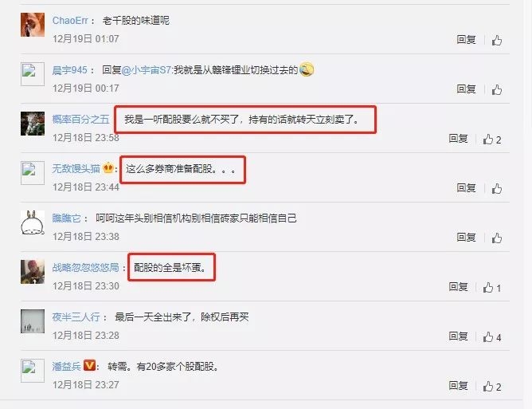This screenshot has width=532, height=409.
Task: Open ChaoErr's user profile name
Action: pos(70,21)
